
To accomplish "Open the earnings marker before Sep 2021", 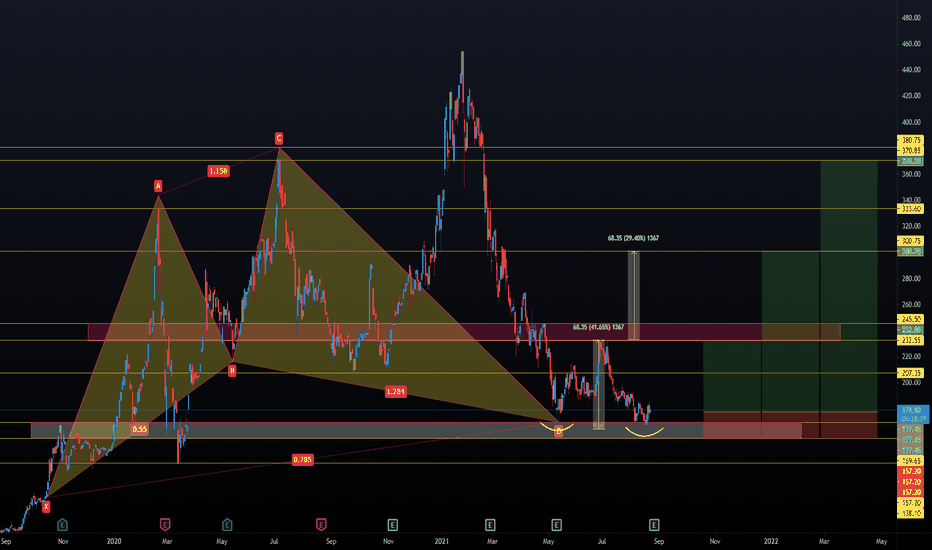I will pos(654,524).
